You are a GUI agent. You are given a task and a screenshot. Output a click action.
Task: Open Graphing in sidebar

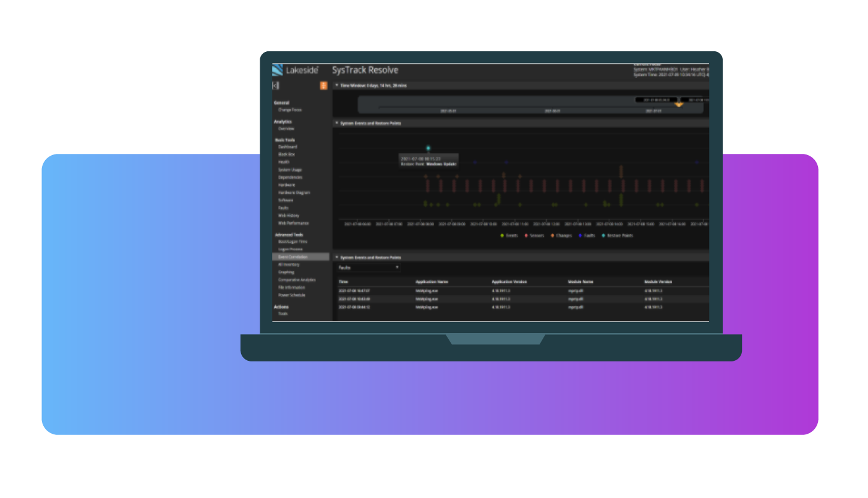(x=286, y=272)
